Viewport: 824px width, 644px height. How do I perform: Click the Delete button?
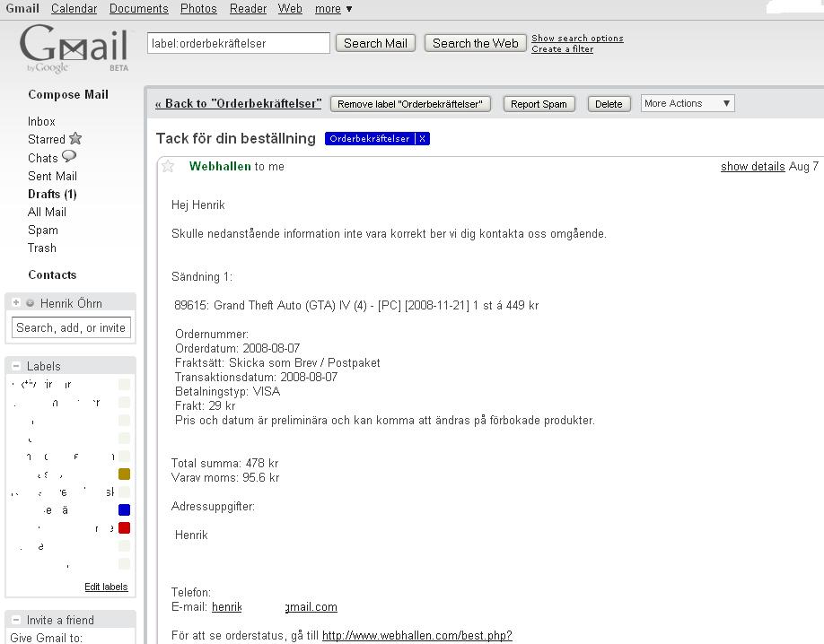click(x=609, y=104)
